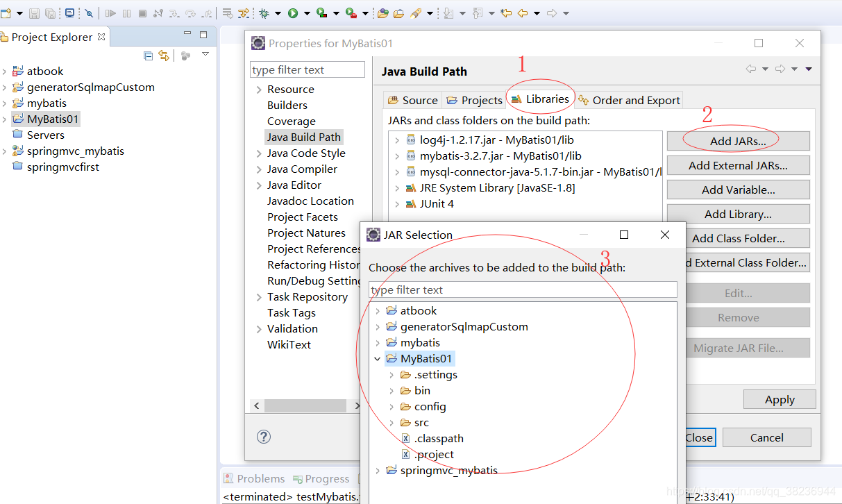
Task: Click the Resume debug icon
Action: [110, 13]
